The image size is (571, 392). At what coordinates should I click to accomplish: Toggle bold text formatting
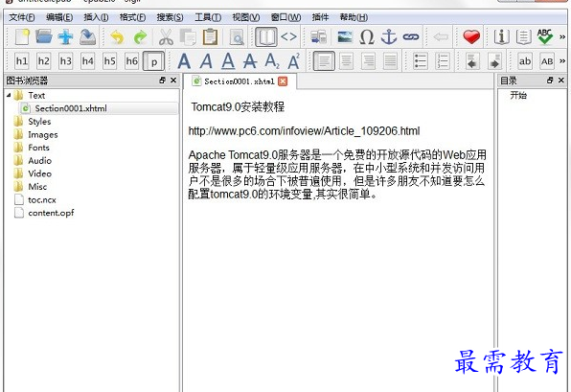click(x=184, y=61)
